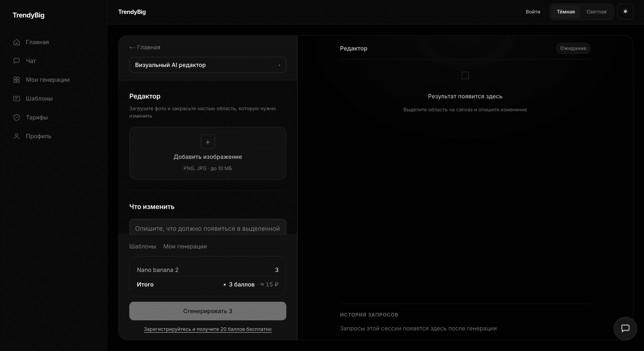Click the grid icon beside Мои генерации
Viewport: 644px width, 351px height.
pos(17,80)
